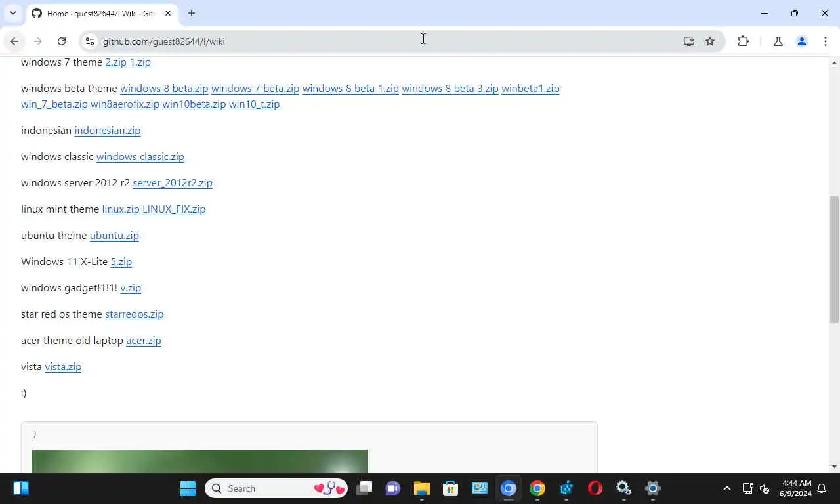Open windows 7 beta.zip link
This screenshot has height=504, width=840.
coord(255,89)
